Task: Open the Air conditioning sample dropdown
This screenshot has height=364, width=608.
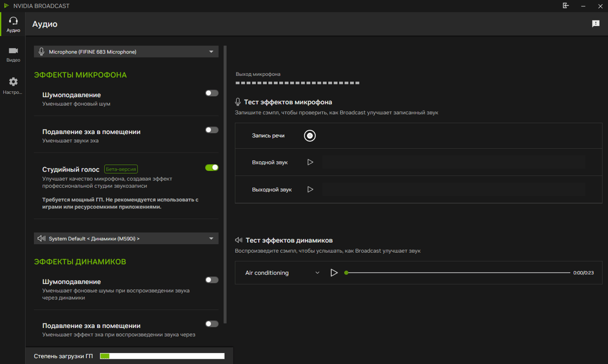Action: [x=281, y=273]
